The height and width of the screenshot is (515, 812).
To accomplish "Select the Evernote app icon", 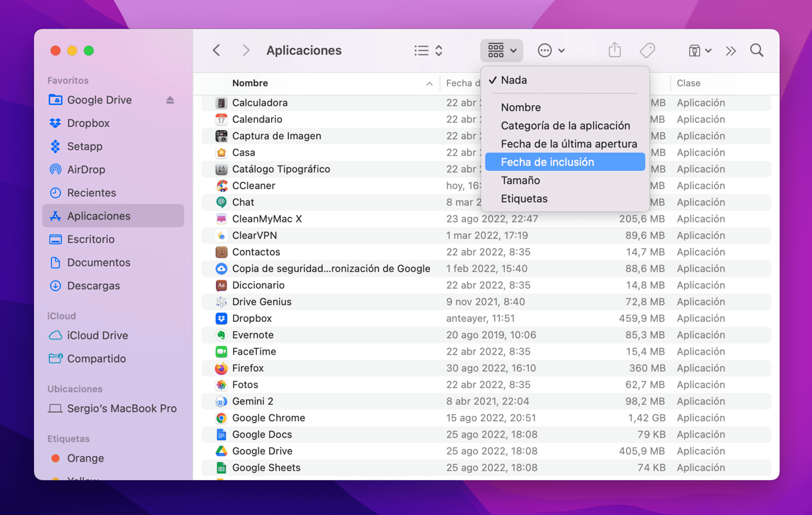I will pyautogui.click(x=221, y=335).
